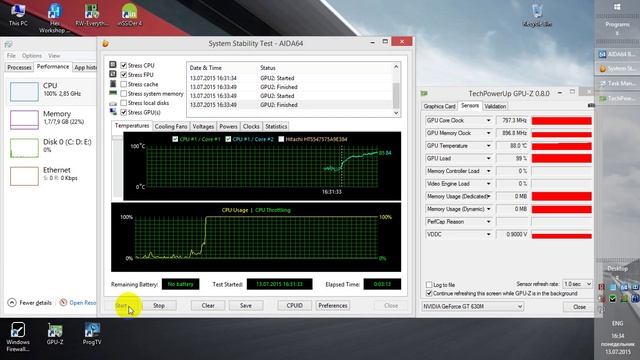Enable the Stress local disks checkbox
The height and width of the screenshot is (360, 640).
click(124, 103)
